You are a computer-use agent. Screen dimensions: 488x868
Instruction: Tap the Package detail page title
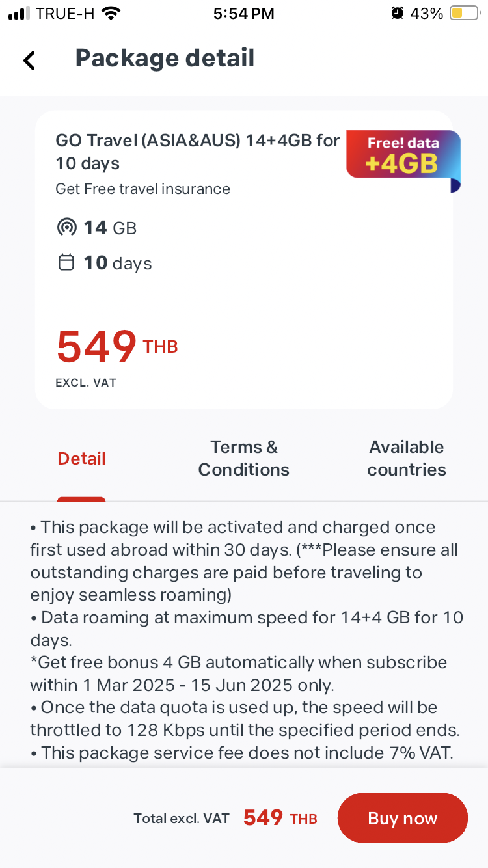[x=165, y=59]
